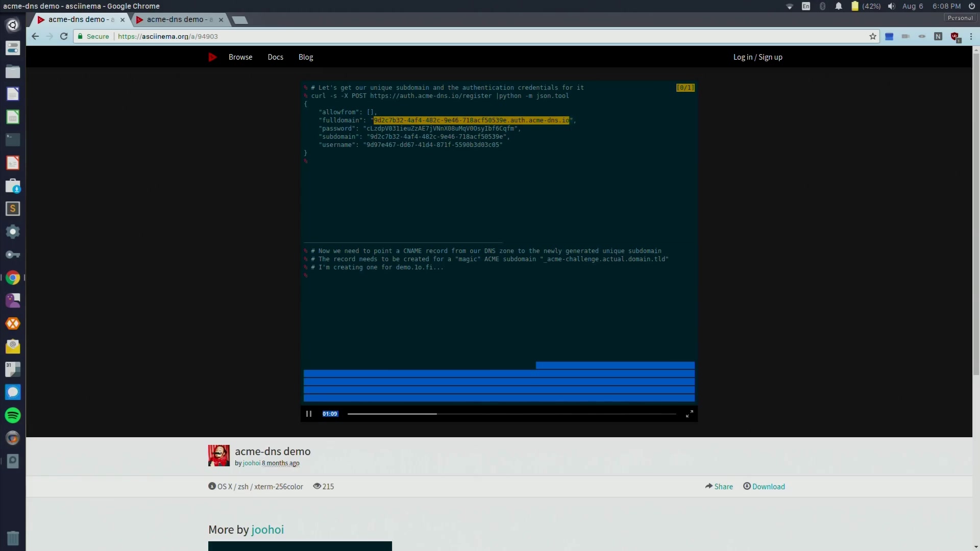This screenshot has width=980, height=551.
Task: Open the Terminal from the dock
Action: (x=13, y=139)
